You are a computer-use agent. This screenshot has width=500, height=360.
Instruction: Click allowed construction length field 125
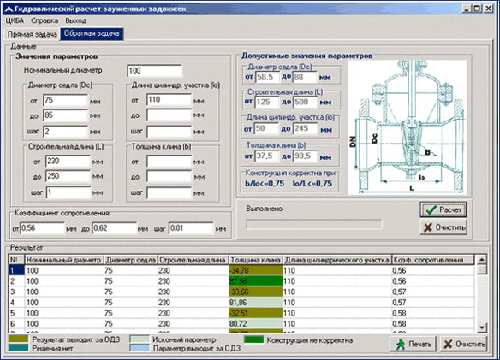(x=267, y=102)
